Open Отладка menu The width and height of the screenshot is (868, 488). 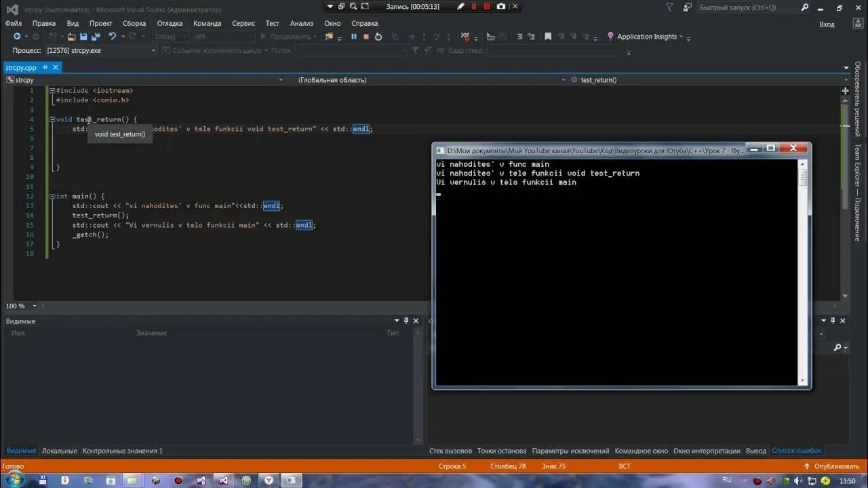tap(170, 23)
